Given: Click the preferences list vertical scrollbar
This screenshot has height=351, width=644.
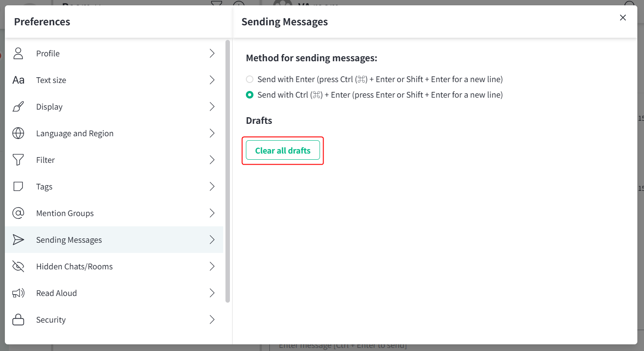Looking at the screenshot, I should (228, 171).
